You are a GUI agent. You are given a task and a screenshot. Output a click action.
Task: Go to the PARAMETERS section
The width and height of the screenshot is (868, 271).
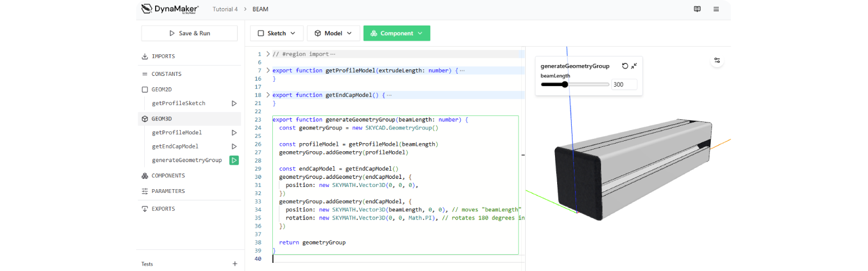point(168,191)
